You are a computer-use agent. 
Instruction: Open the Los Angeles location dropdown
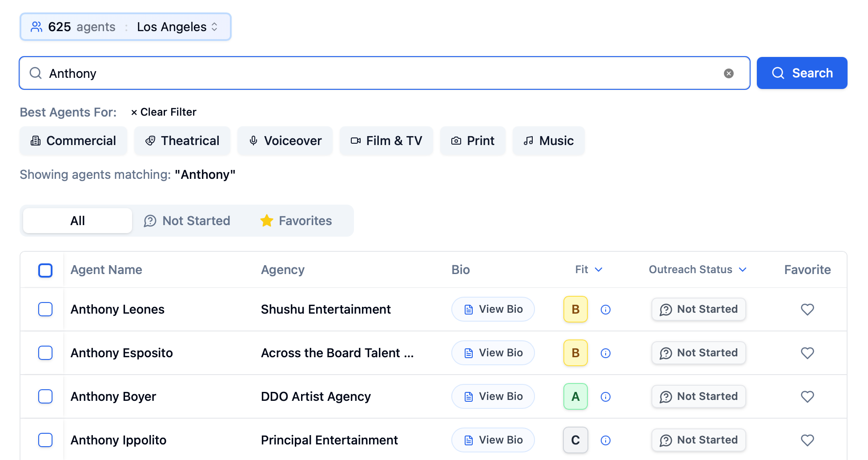177,27
